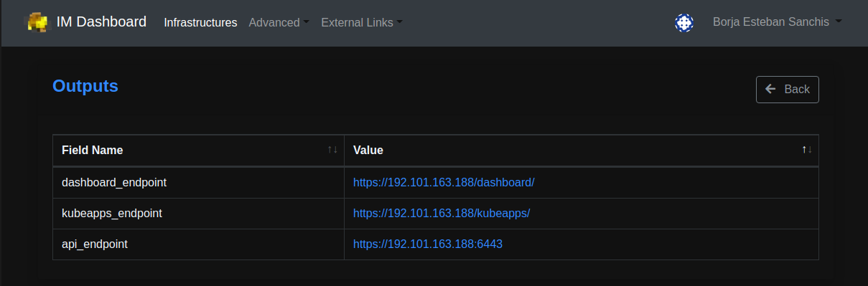Click the round blue badge icon in navbar
Image resolution: width=868 pixels, height=286 pixels.
(x=684, y=23)
